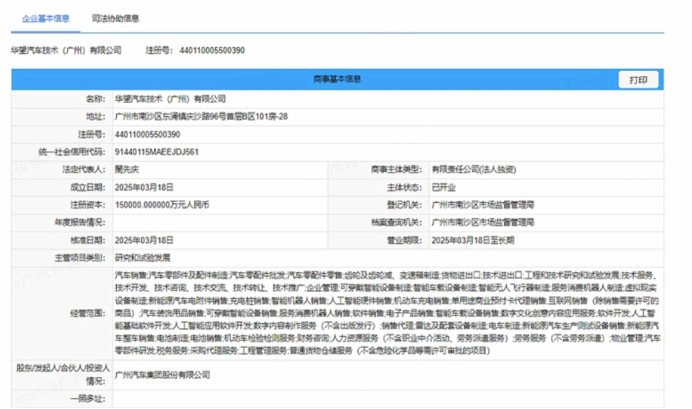Select 有限责任公司(法人独资) entity type
The image size is (692, 409).
pos(474,169)
